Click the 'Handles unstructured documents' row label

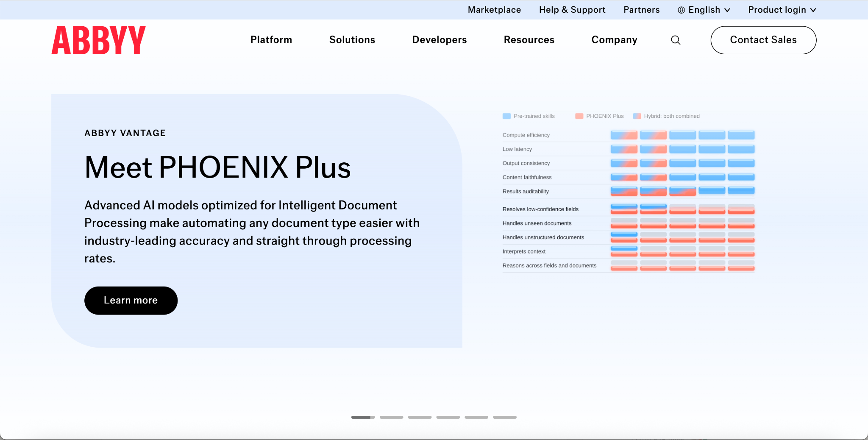point(543,237)
